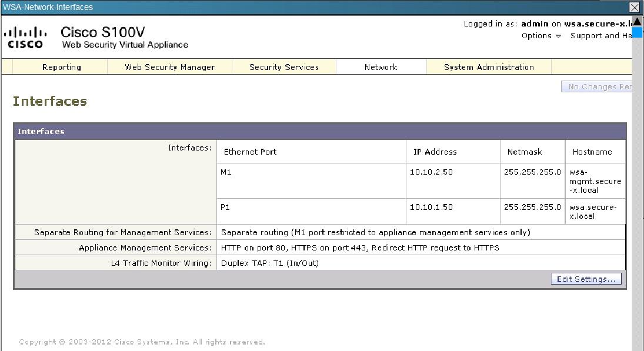Image resolution: width=644 pixels, height=351 pixels.
Task: Click the Hostname column header
Action: coord(592,152)
